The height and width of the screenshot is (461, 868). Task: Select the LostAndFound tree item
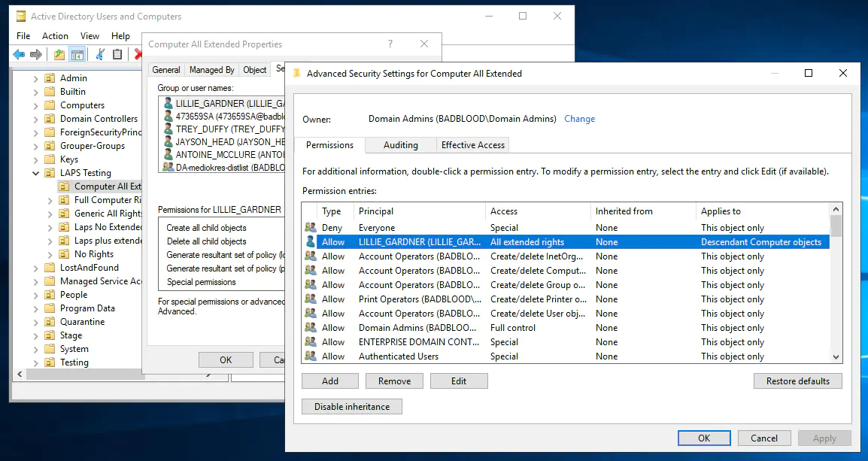[x=89, y=268]
